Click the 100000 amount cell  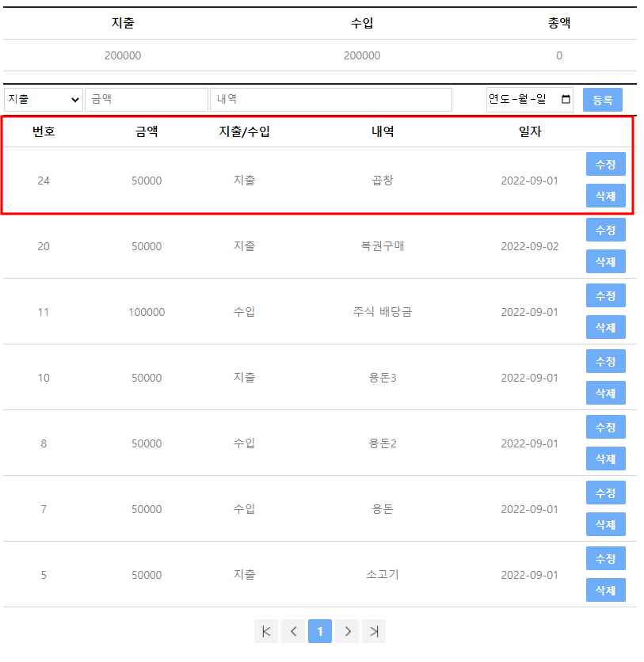(x=147, y=312)
